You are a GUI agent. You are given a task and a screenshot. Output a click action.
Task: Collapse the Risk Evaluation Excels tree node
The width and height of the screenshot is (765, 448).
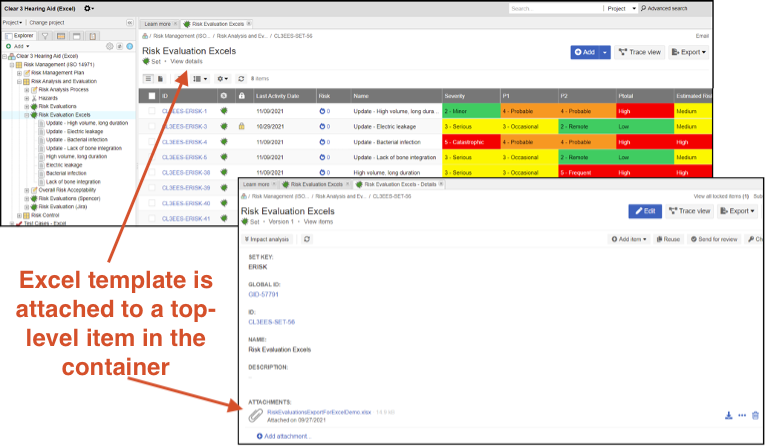[27, 115]
